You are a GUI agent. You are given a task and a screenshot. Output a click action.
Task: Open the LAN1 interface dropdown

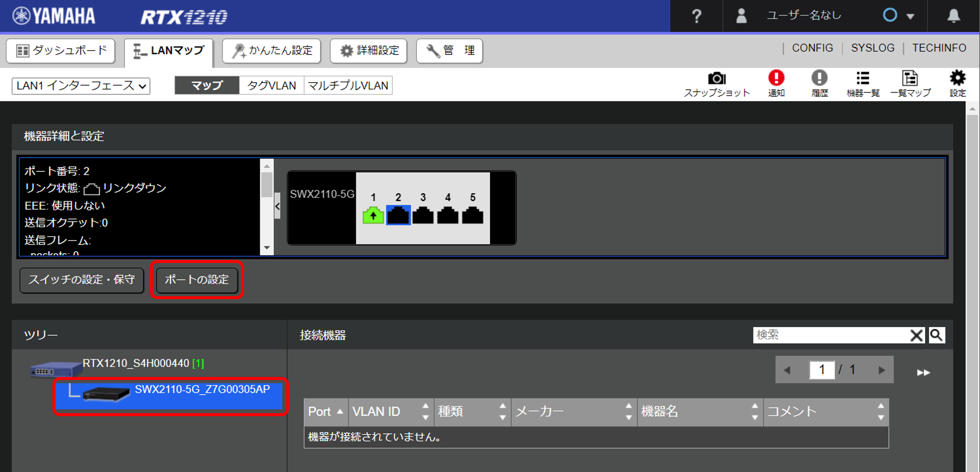click(81, 86)
